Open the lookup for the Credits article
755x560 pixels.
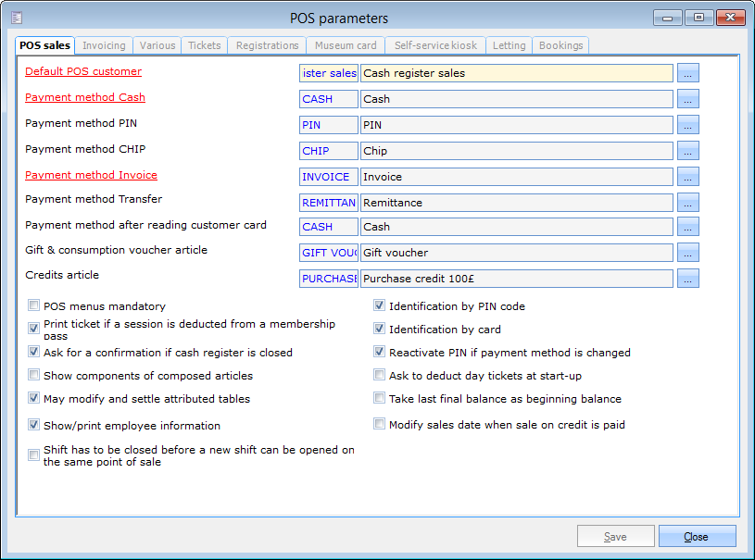point(687,279)
